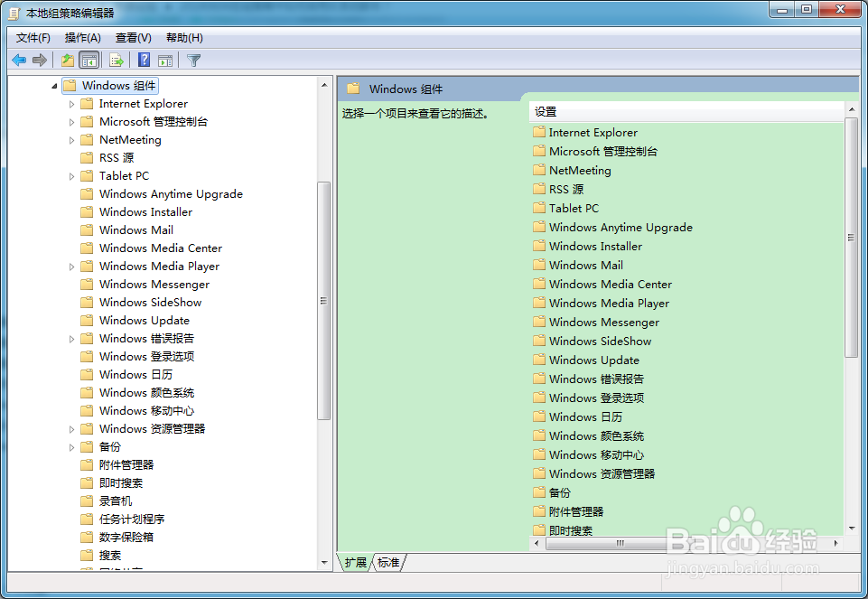This screenshot has width=868, height=599.
Task: Toggle the Show/Hide Action Pane icon
Action: 165,61
